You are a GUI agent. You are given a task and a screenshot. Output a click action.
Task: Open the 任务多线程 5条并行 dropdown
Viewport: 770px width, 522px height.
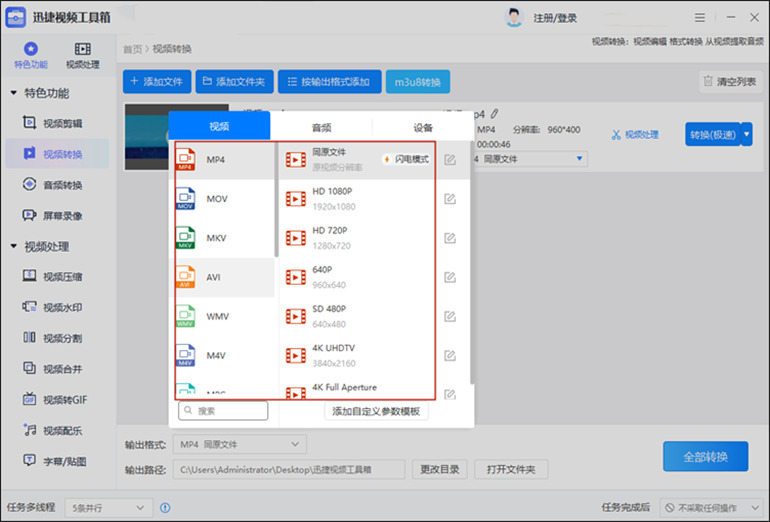(109, 507)
